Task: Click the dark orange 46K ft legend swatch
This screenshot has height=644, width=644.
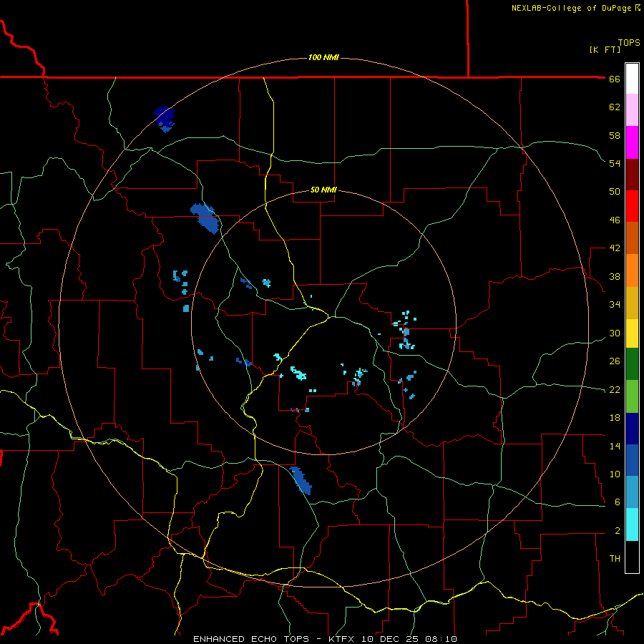Action: point(632,238)
